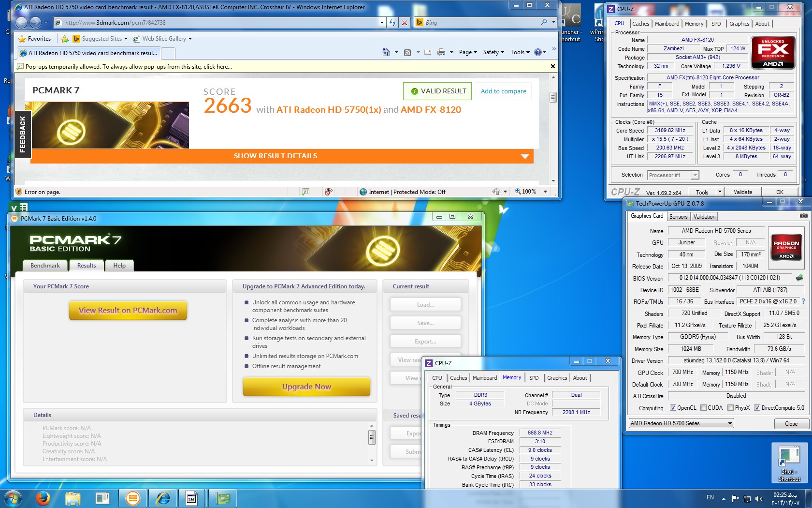Click the GPU-Z BIOS save chip icon
The width and height of the screenshot is (812, 508).
coord(799,278)
